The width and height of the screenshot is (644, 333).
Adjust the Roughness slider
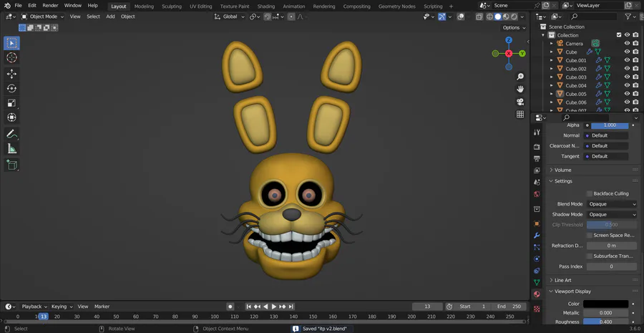[606, 322]
